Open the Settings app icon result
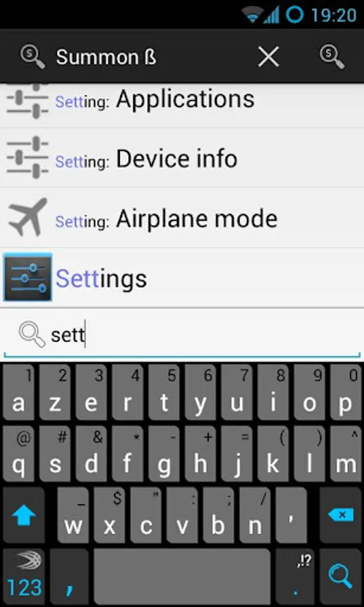Image resolution: width=364 pixels, height=607 pixels. point(28,278)
